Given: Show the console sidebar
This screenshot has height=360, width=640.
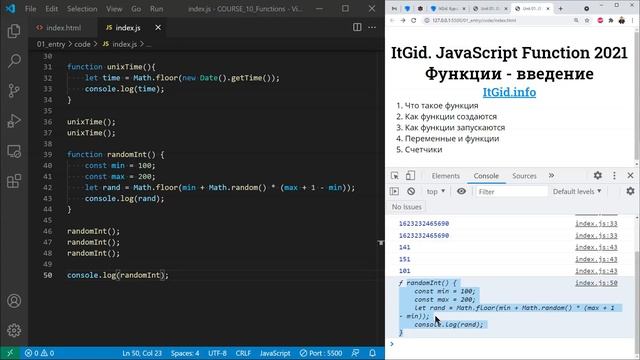Looking at the screenshot, I should pyautogui.click(x=394, y=191).
